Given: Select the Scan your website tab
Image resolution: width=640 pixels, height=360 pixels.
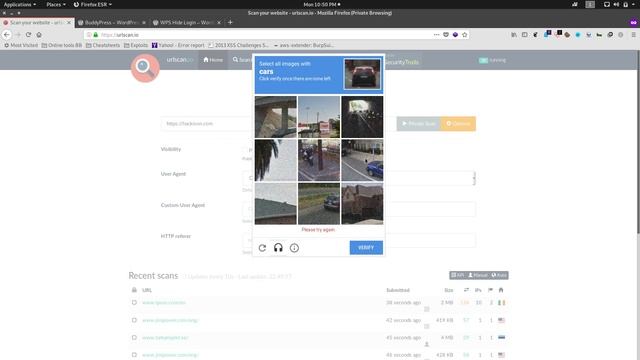Looking at the screenshot, I should 37,22.
